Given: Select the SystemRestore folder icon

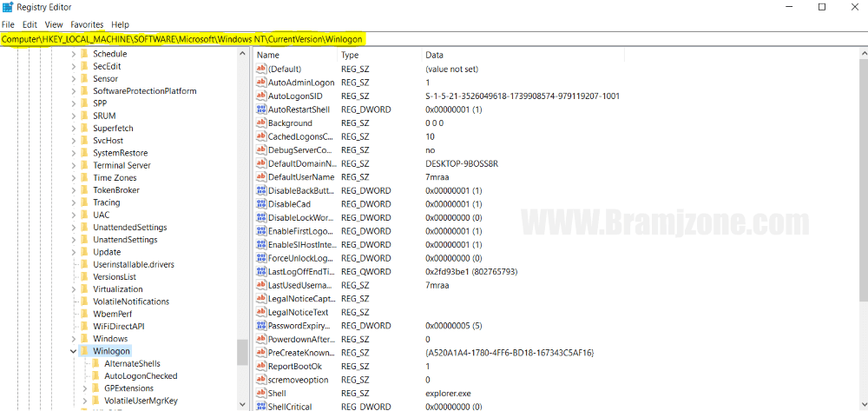Looking at the screenshot, I should pos(84,153).
